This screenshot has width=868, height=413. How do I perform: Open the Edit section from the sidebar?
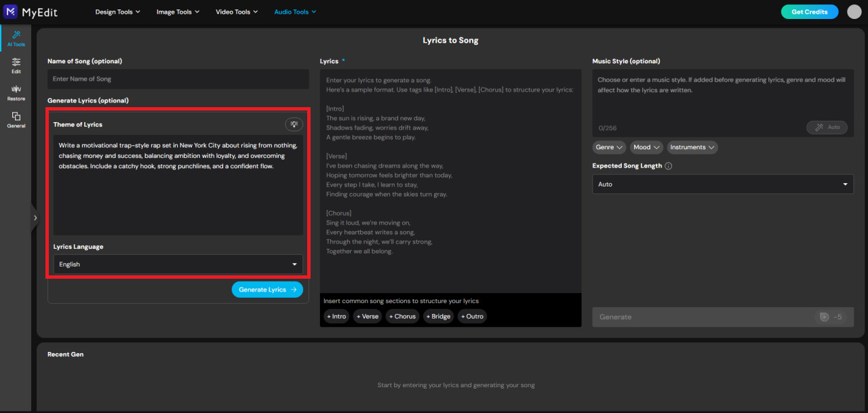tap(16, 66)
